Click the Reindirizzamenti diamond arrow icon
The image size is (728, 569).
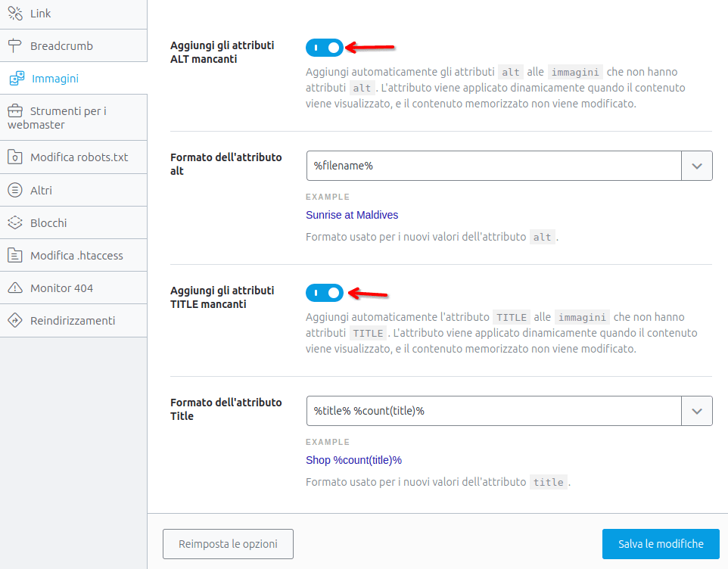[x=15, y=320]
